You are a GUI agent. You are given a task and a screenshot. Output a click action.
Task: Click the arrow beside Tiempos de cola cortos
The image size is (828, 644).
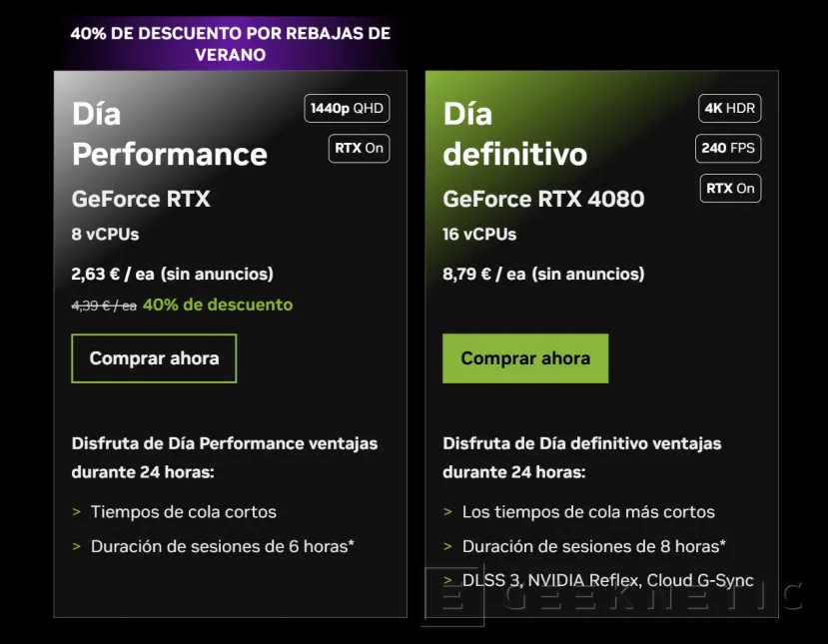point(75,511)
